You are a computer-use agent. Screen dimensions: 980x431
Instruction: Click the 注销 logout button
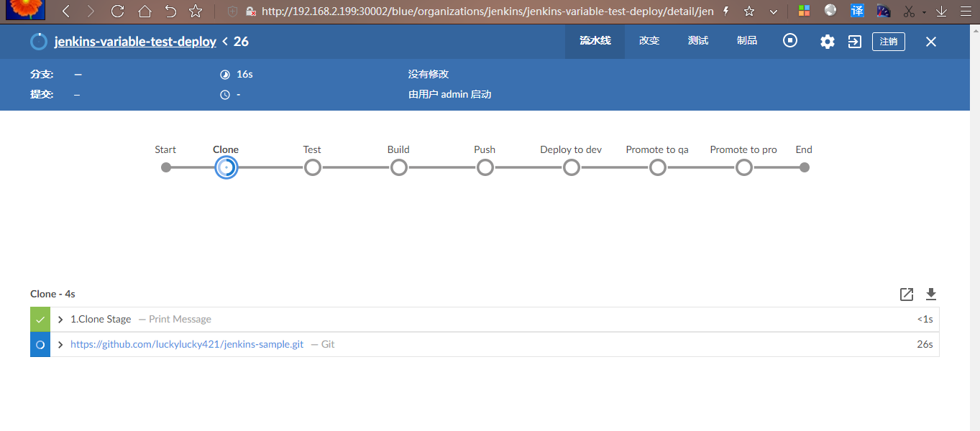[x=889, y=42]
